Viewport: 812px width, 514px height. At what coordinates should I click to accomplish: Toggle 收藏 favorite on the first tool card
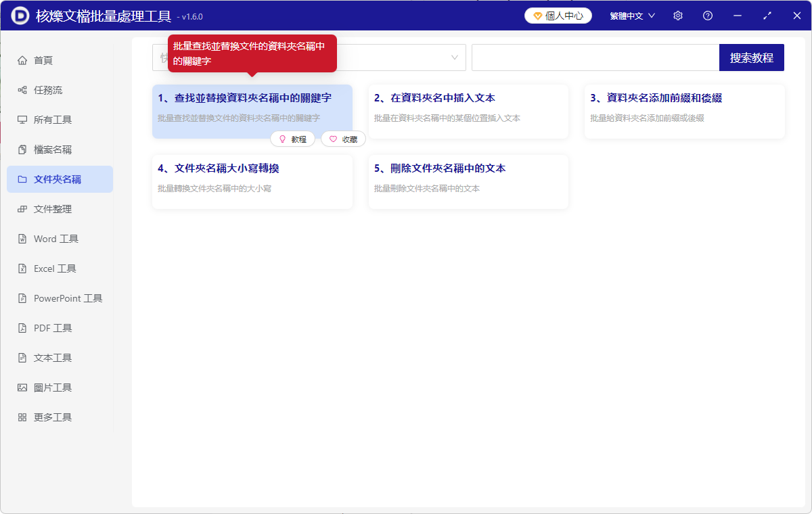343,139
